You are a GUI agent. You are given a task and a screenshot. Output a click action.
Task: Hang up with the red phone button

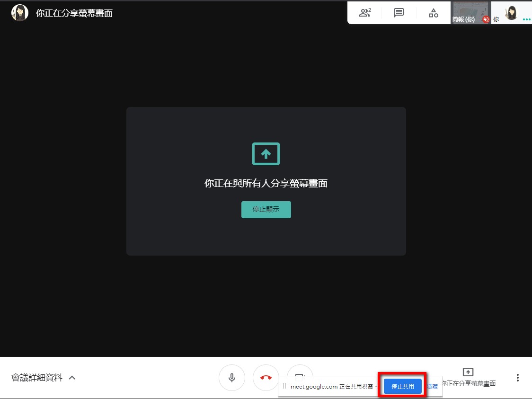tap(266, 378)
